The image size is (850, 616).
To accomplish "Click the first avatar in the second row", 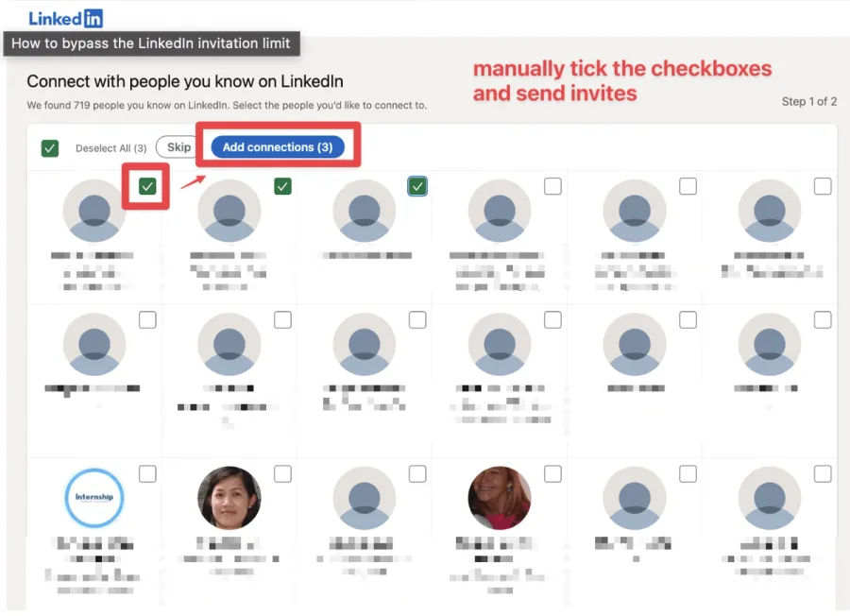I will (93, 345).
